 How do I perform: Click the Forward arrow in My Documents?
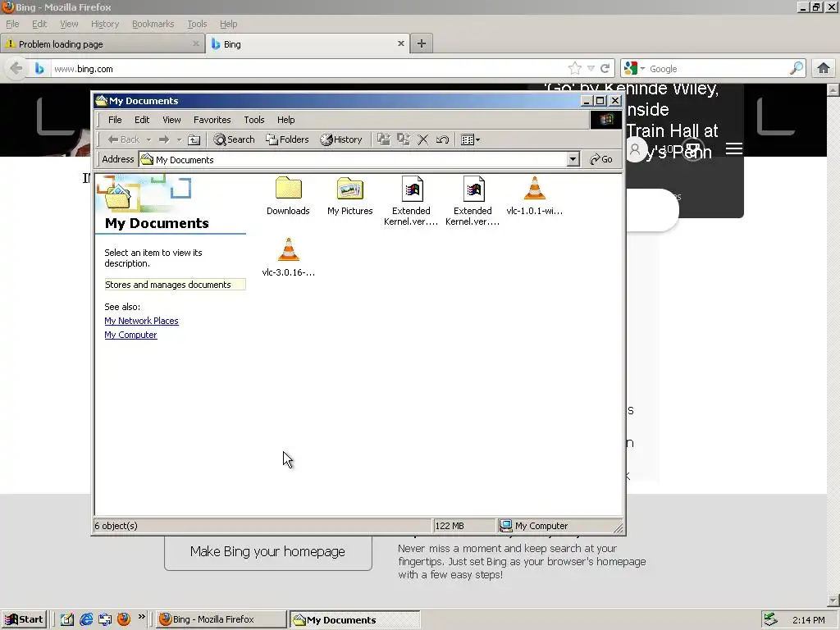(164, 139)
